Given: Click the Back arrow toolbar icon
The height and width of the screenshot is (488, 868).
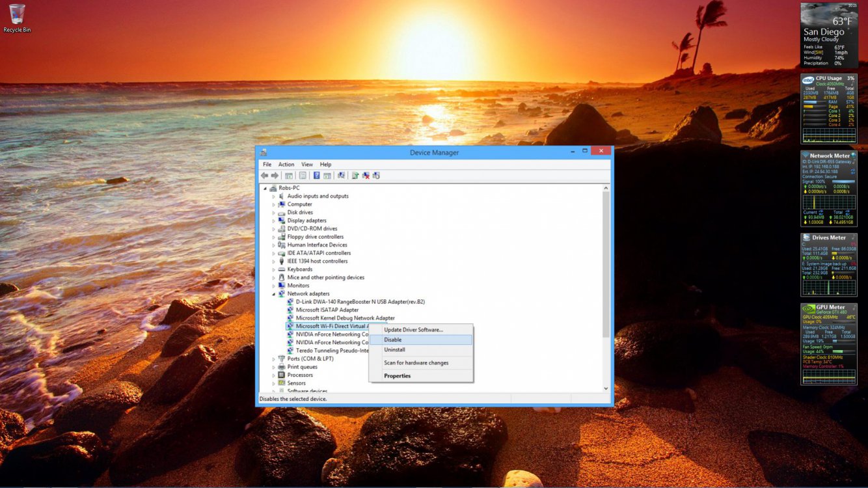Looking at the screenshot, I should (x=264, y=176).
